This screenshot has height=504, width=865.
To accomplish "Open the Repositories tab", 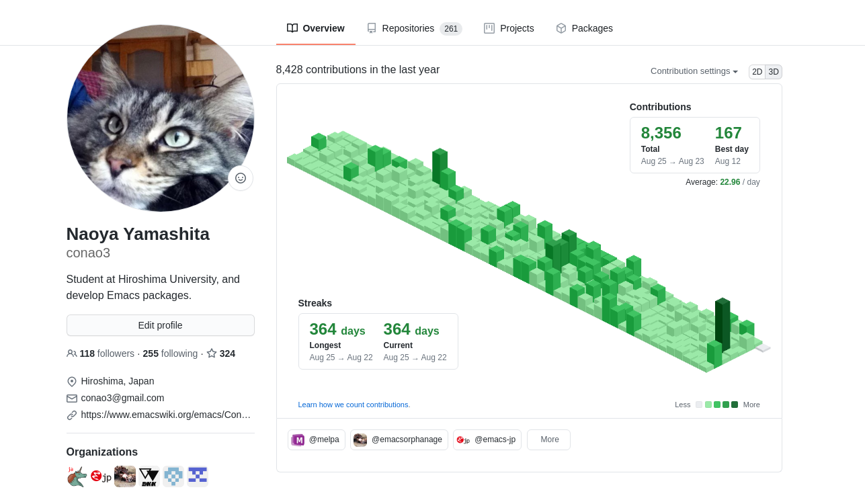I will [413, 28].
